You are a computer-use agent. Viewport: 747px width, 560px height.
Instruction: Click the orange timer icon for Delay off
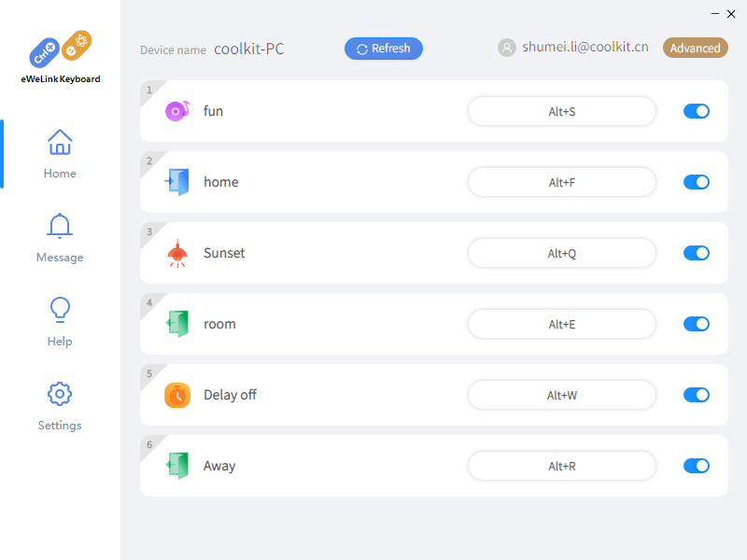(x=177, y=395)
